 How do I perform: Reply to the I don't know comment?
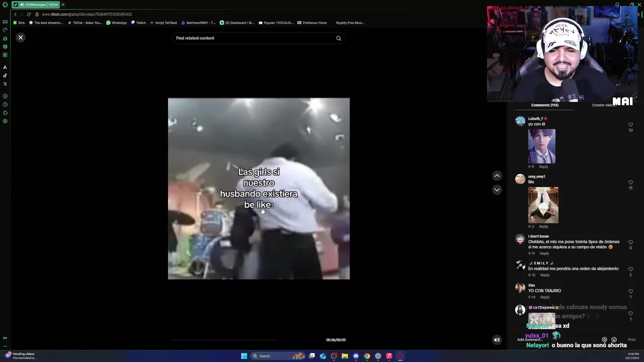pyautogui.click(x=544, y=253)
